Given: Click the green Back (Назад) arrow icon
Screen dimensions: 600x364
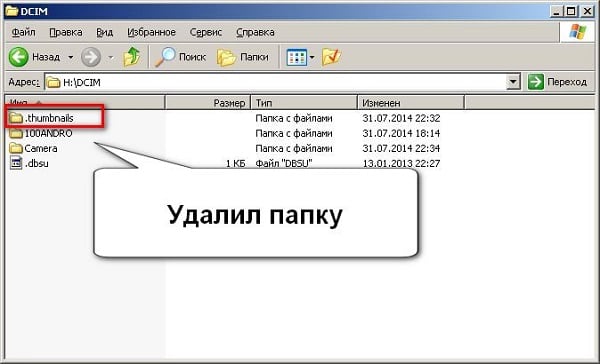Looking at the screenshot, I should click(18, 57).
